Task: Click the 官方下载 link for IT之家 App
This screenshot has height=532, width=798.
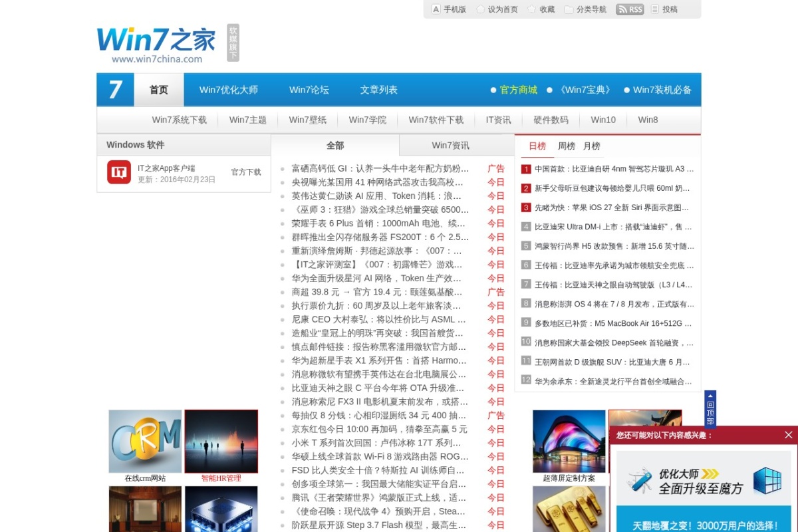Action: click(246, 172)
